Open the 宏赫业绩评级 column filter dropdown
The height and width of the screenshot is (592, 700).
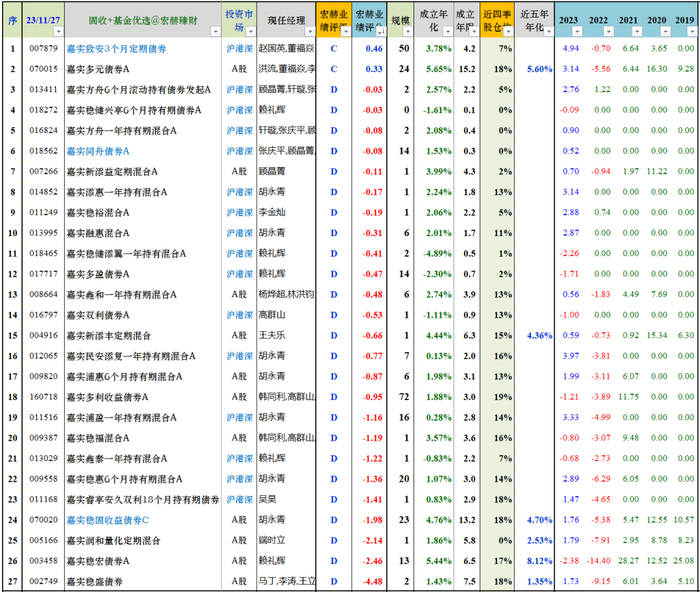pos(346,31)
